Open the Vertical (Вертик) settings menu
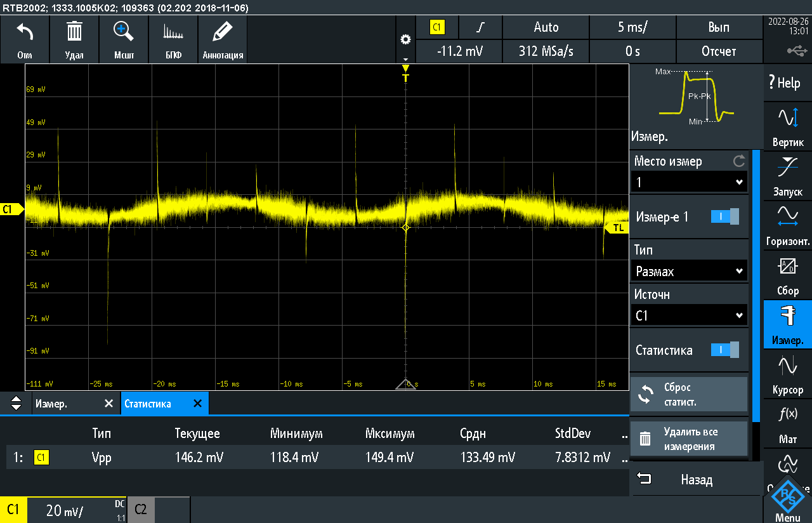This screenshot has width=812, height=523. 788,126
